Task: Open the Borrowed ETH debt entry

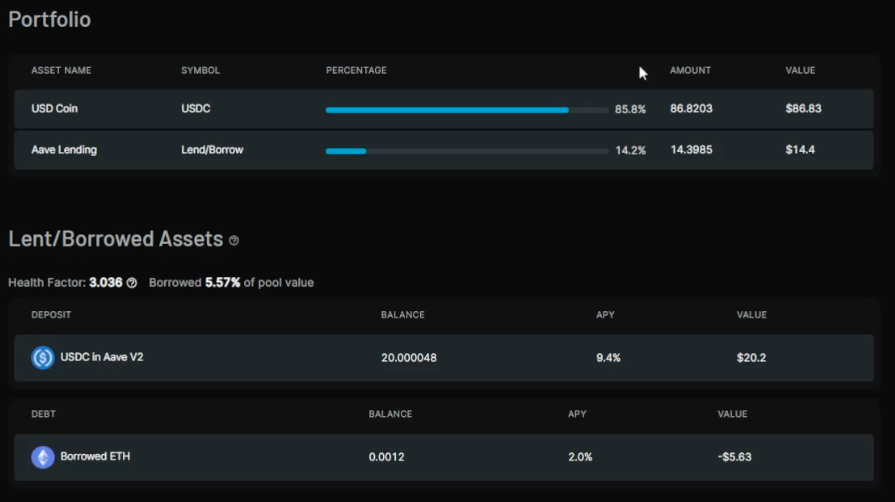Action: click(x=444, y=457)
